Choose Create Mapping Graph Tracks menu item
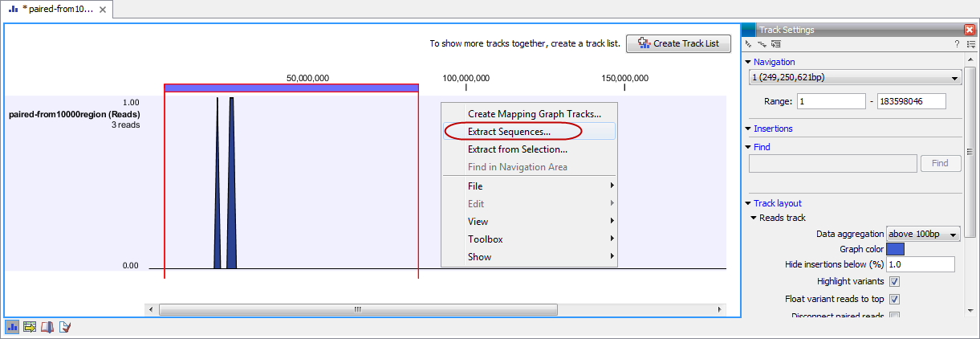The width and height of the screenshot is (980, 339). (529, 114)
